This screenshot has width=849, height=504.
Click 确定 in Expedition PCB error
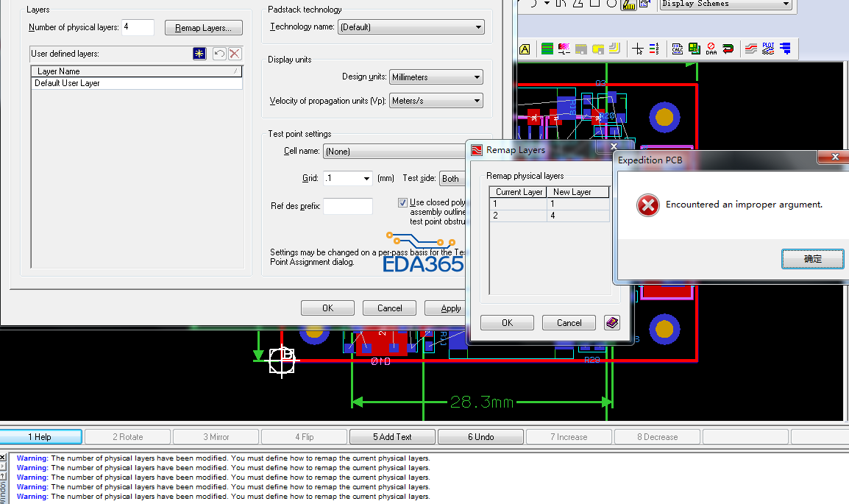[x=812, y=259]
